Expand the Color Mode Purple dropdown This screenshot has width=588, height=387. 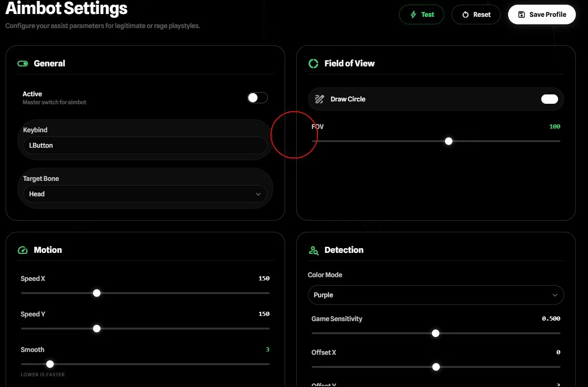coord(436,295)
